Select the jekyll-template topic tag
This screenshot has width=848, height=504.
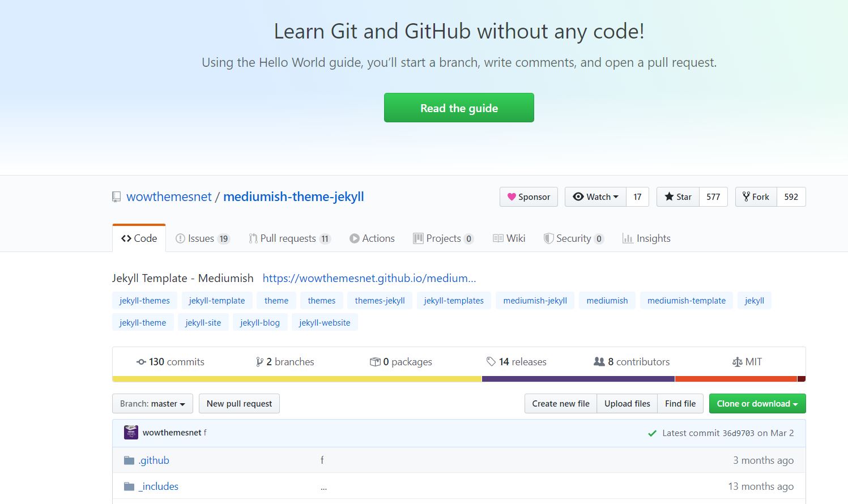coord(217,301)
